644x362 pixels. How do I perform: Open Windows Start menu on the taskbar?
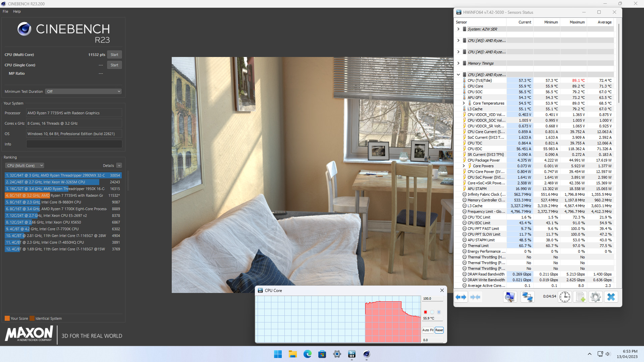[278, 354]
